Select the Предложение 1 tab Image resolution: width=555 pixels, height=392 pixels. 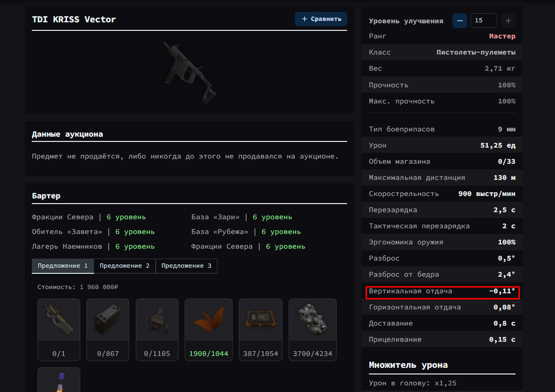[63, 266]
